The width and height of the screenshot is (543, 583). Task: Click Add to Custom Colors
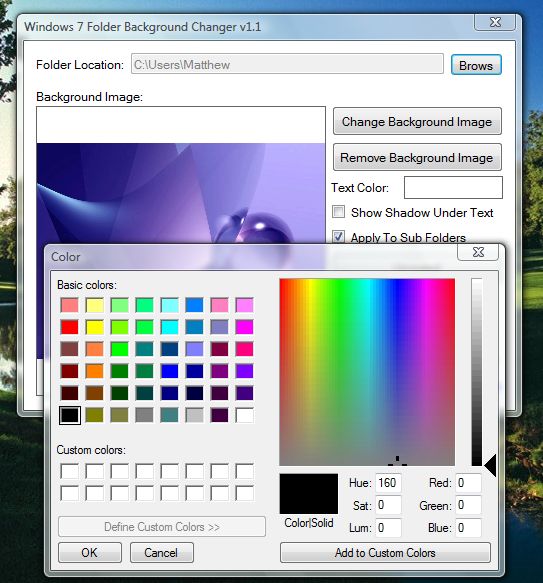click(385, 553)
